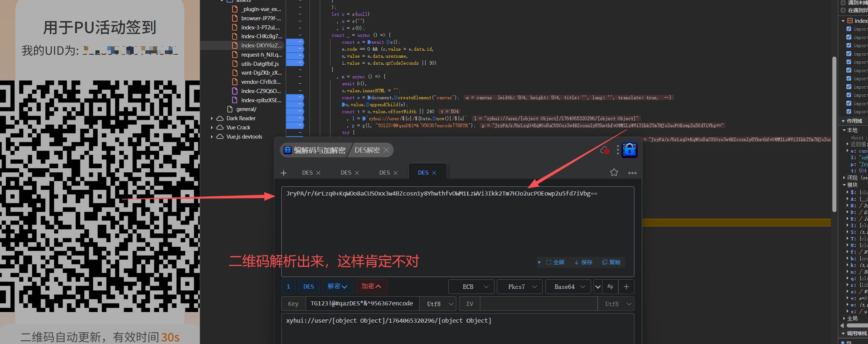Select index-DKYY6zZ file in source tree

point(261,46)
